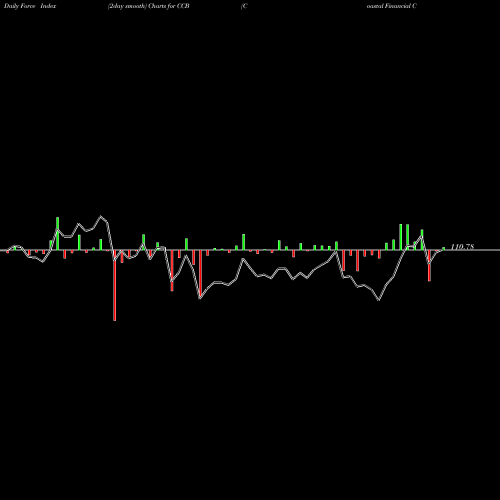Click the longest red downward bar
This screenshot has height=500, width=500.
[115, 285]
